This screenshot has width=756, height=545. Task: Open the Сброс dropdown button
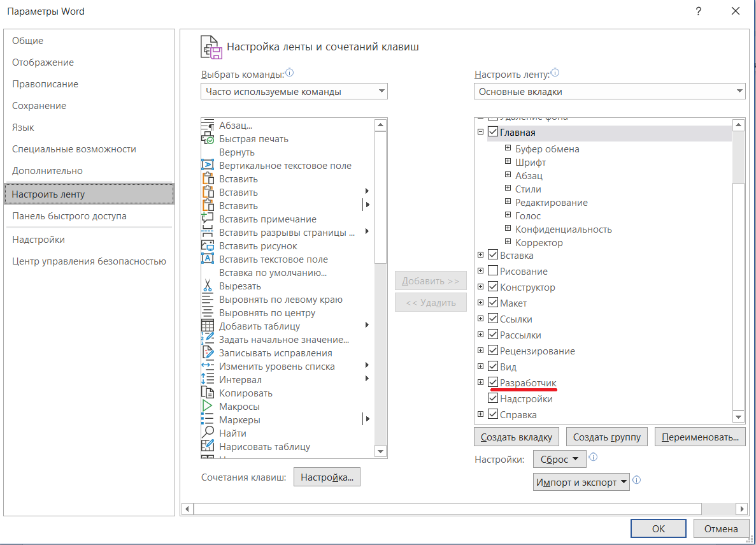click(x=559, y=459)
